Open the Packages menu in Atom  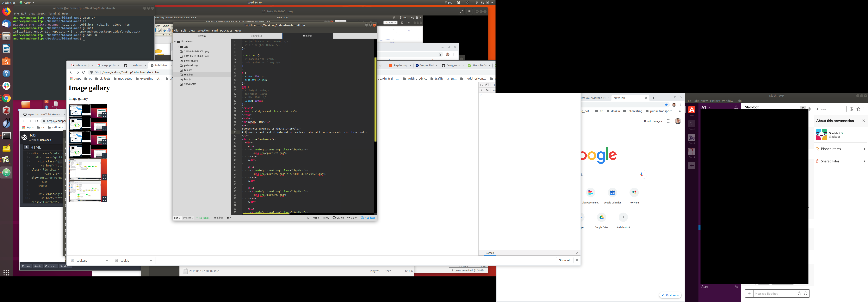(x=226, y=31)
